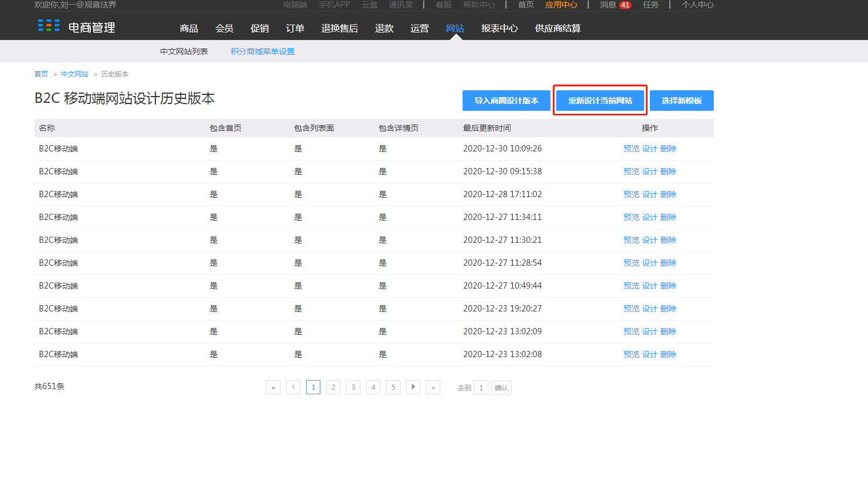Click the 名称 column header

click(x=47, y=128)
